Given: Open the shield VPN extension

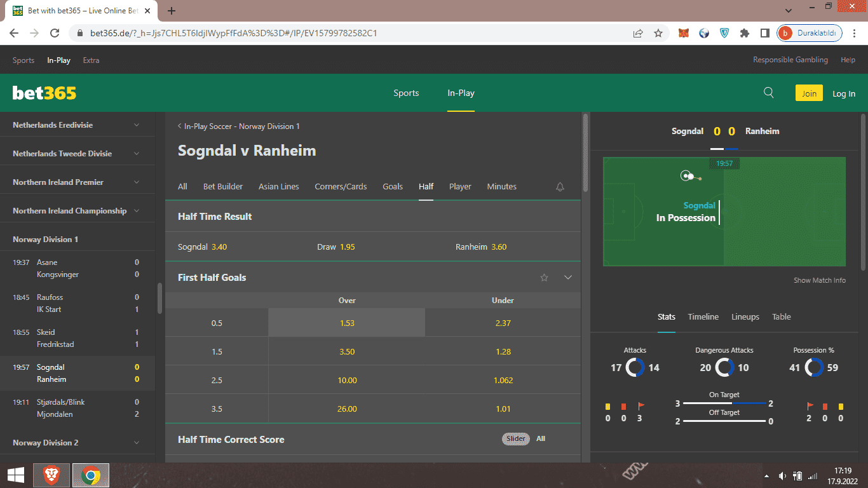Looking at the screenshot, I should pyautogui.click(x=724, y=33).
